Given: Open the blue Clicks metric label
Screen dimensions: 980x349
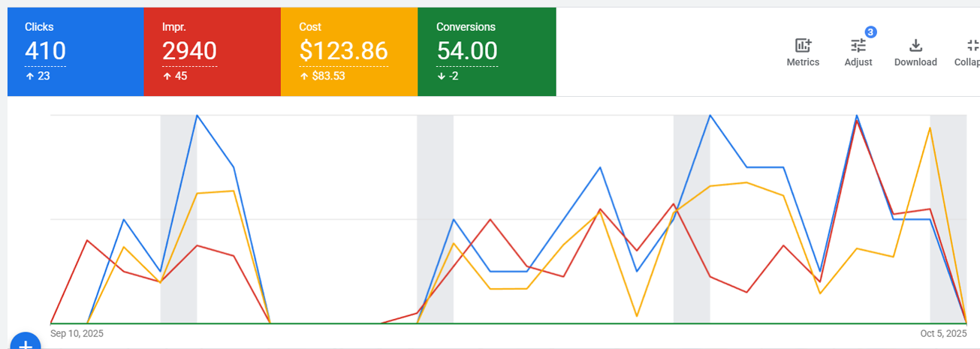Looking at the screenshot, I should (39, 27).
